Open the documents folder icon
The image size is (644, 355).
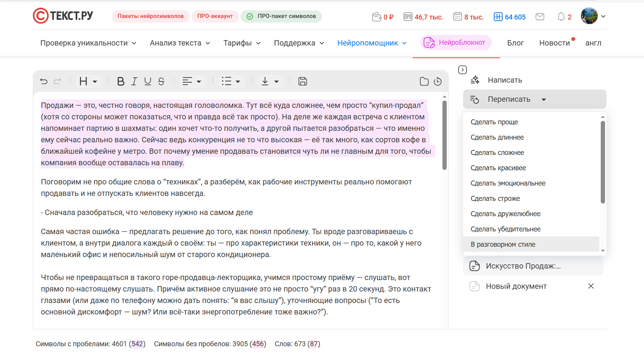tap(424, 81)
